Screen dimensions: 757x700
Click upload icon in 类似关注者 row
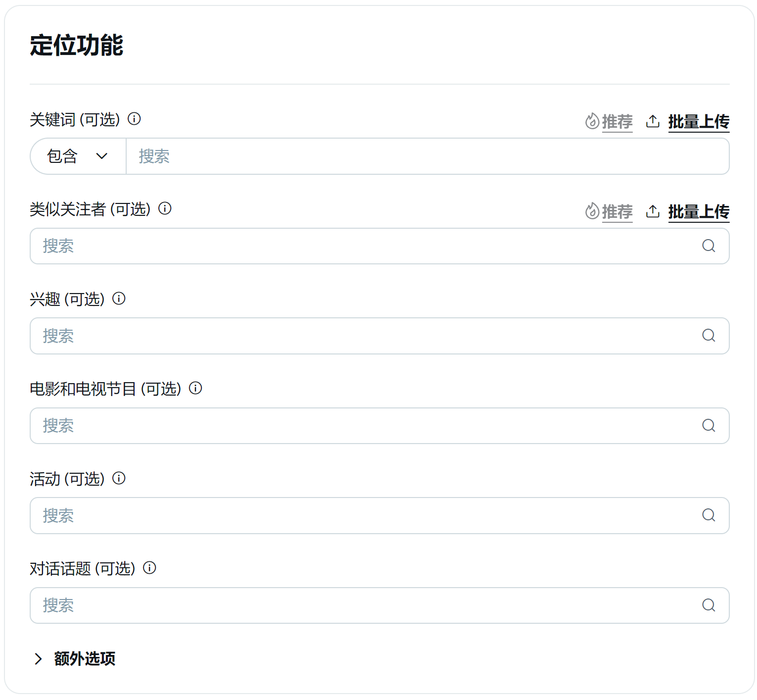653,211
